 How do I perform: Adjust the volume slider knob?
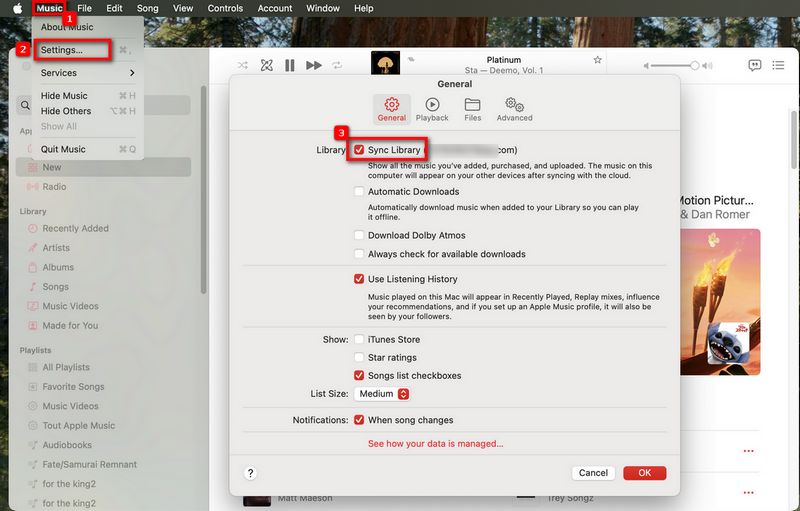tap(694, 65)
